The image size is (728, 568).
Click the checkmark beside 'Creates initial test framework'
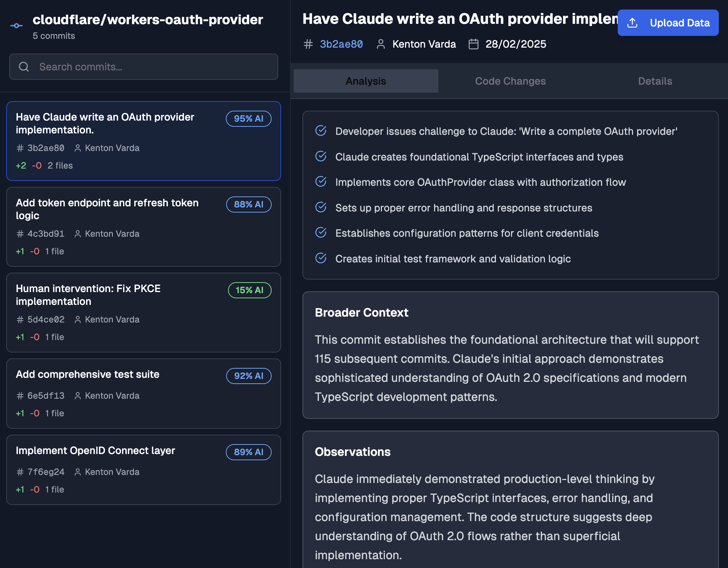321,258
